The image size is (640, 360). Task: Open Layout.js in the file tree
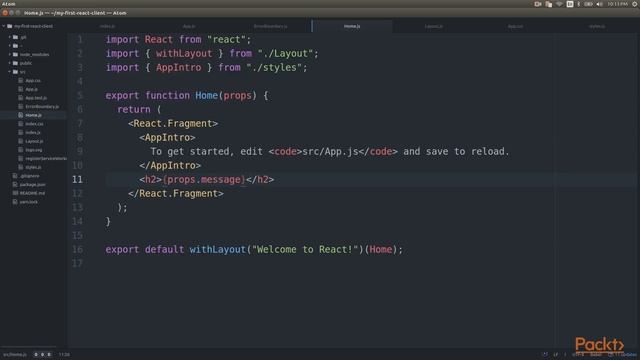click(34, 141)
